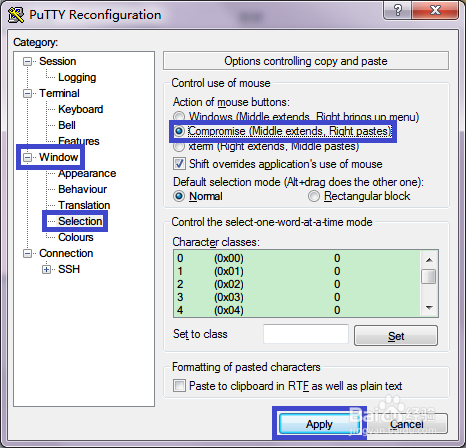The width and height of the screenshot is (466, 448).
Task: Select Windows mouse button action radio
Action: (179, 117)
